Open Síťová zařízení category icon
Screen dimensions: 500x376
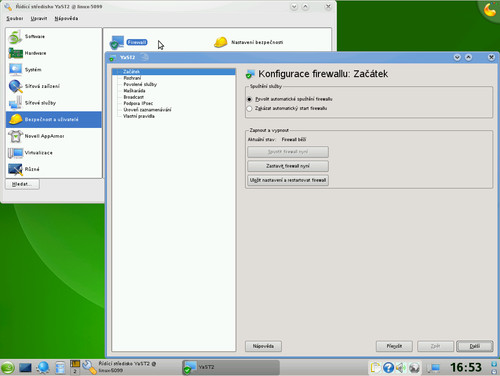click(x=15, y=86)
